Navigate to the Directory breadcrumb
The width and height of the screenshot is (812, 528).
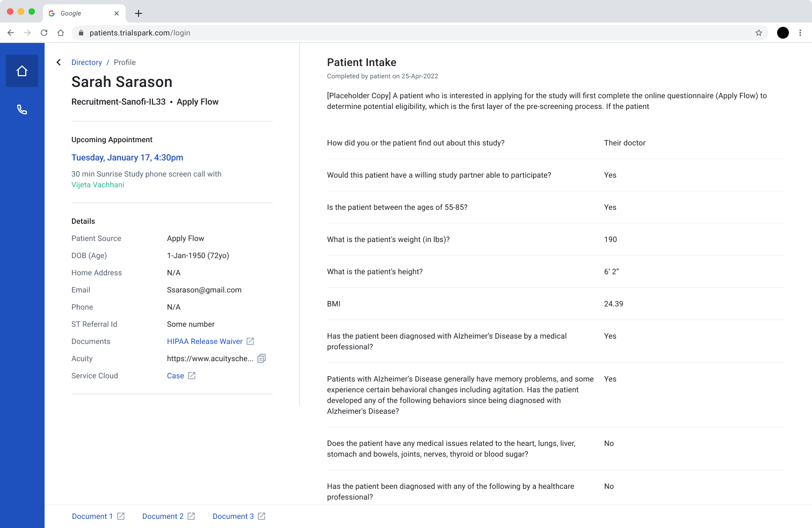click(86, 62)
